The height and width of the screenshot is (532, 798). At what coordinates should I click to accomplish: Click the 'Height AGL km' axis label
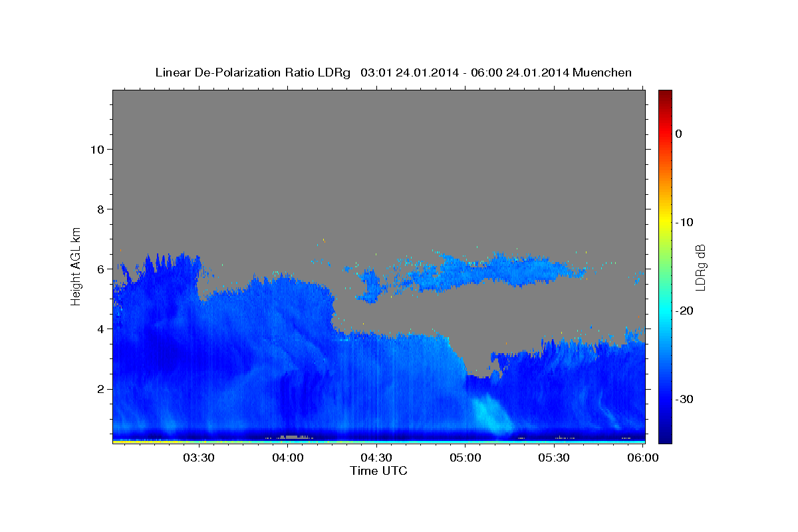(x=76, y=265)
